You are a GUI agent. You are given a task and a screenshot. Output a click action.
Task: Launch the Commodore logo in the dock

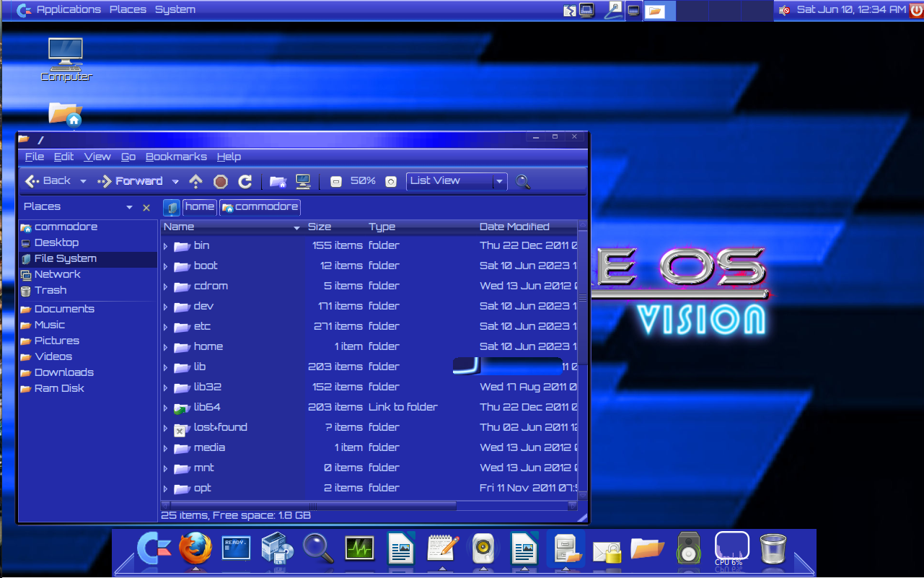154,548
